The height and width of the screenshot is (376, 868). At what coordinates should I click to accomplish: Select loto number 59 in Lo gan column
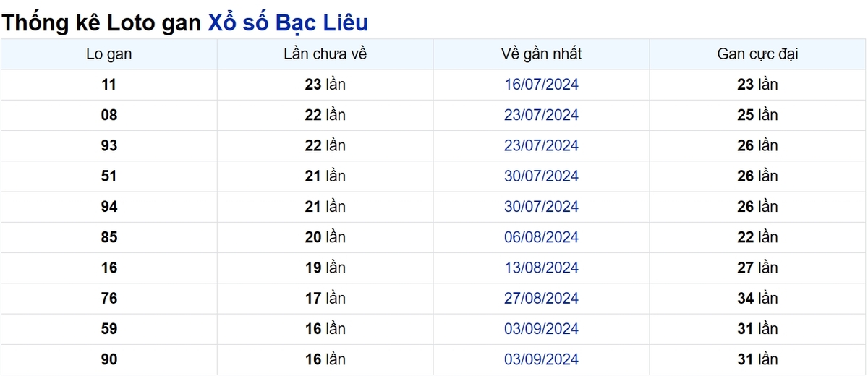click(x=109, y=328)
